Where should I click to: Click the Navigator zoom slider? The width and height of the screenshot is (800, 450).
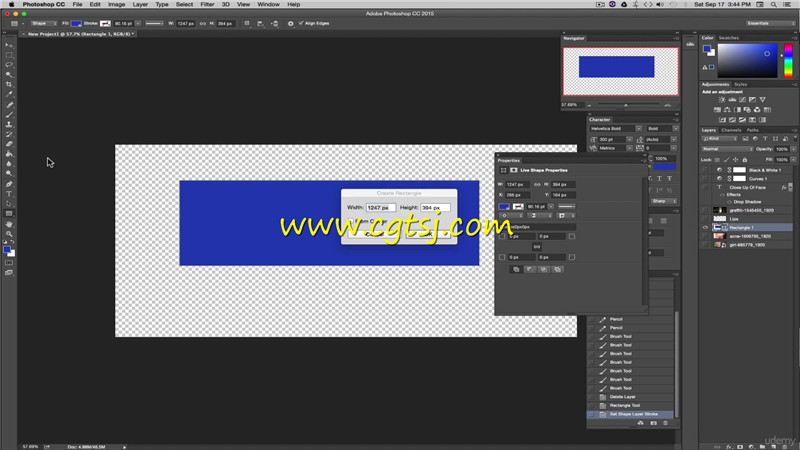click(x=628, y=105)
